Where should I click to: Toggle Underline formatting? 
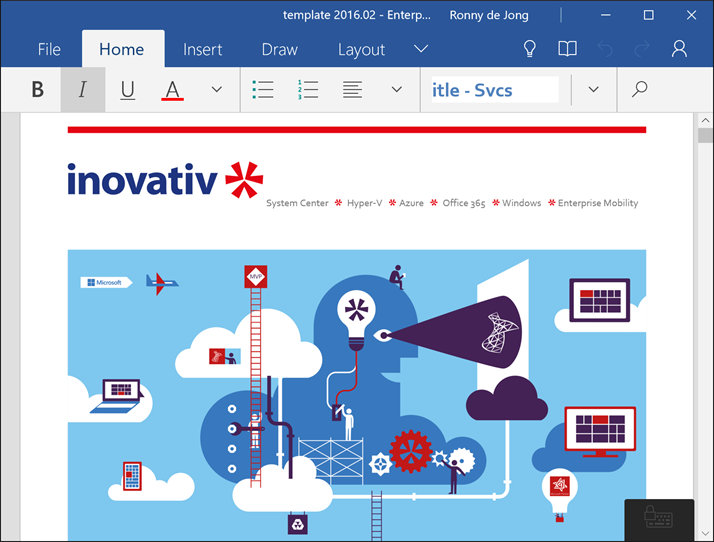128,89
